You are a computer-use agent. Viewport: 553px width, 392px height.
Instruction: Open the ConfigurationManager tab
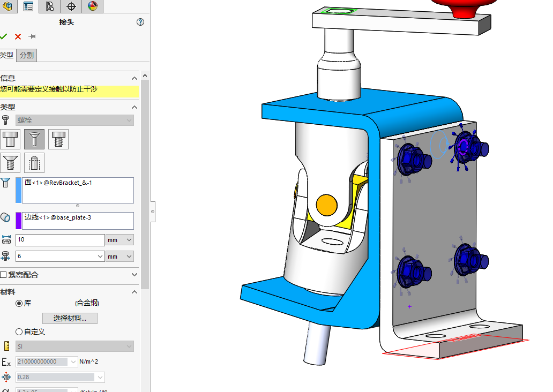click(x=49, y=6)
